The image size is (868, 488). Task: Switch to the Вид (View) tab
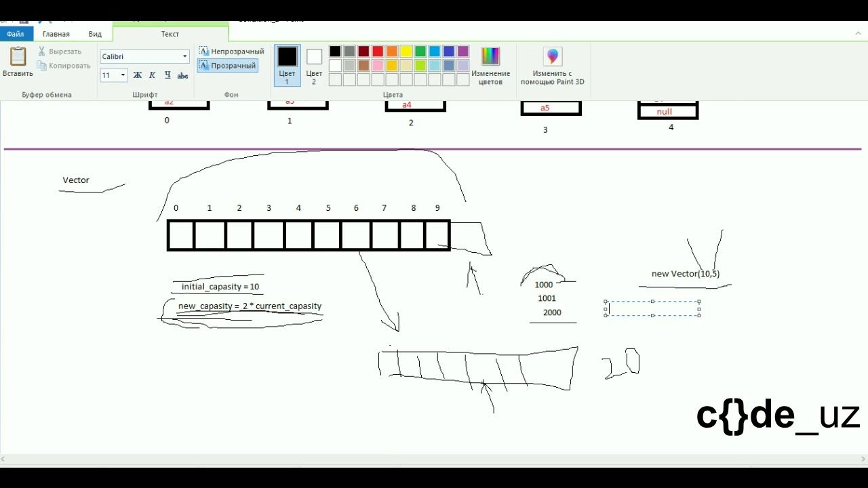(95, 34)
